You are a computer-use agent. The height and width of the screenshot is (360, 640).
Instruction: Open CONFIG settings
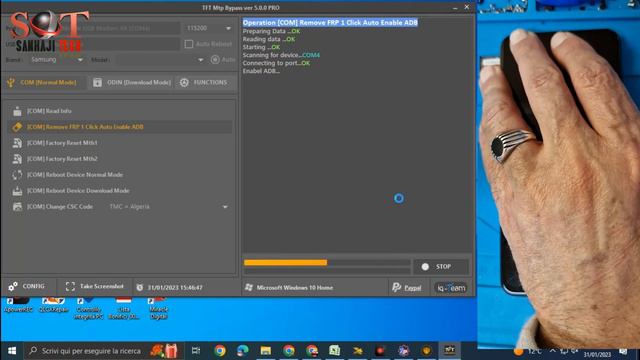(27, 287)
